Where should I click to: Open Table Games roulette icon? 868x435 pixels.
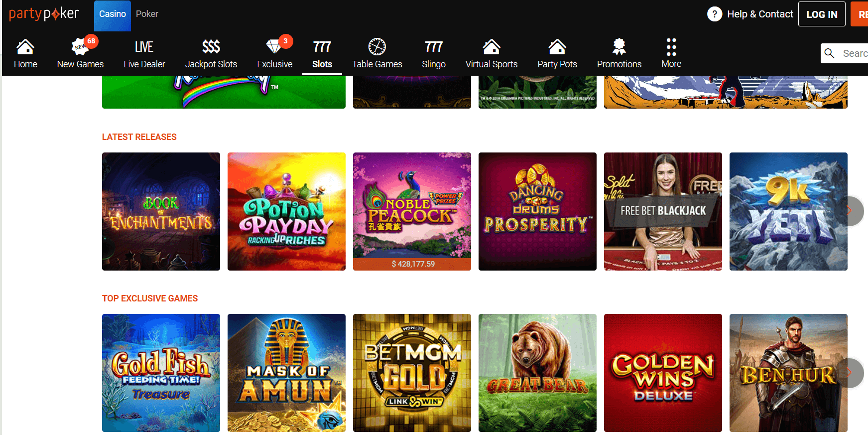[x=377, y=47]
